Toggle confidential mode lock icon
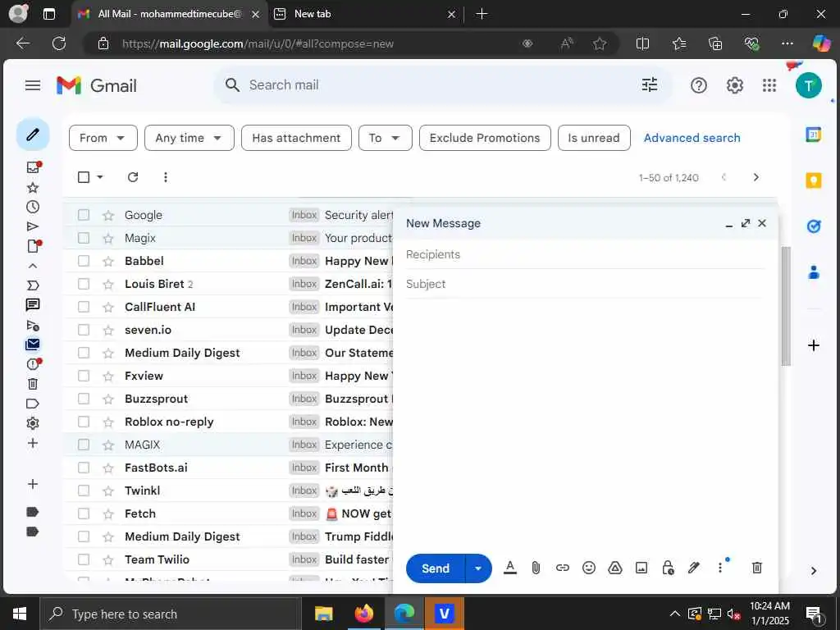840x630 pixels. coord(668,568)
